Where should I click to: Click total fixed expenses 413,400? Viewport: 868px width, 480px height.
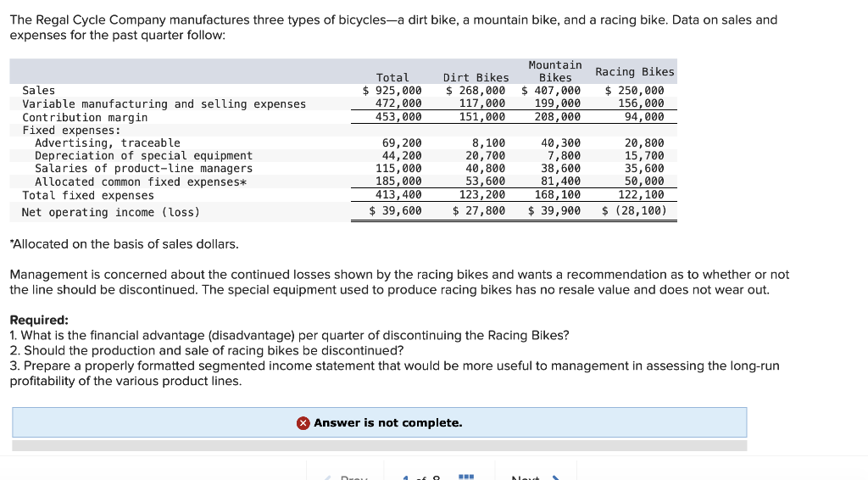click(x=398, y=195)
